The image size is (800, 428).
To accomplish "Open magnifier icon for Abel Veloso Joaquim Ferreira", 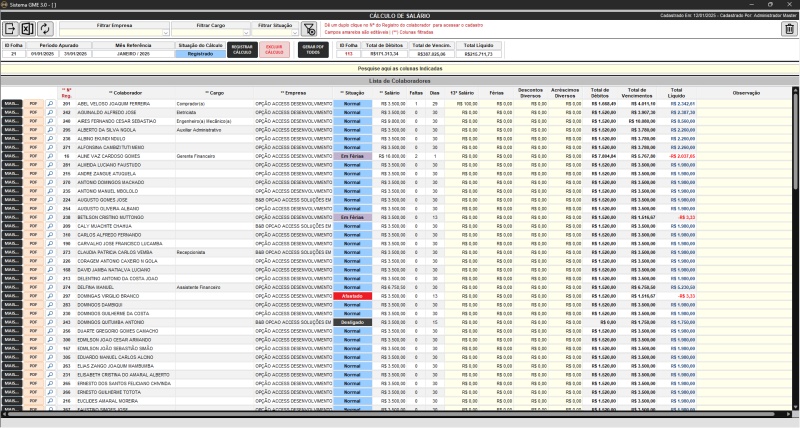I will coord(49,103).
